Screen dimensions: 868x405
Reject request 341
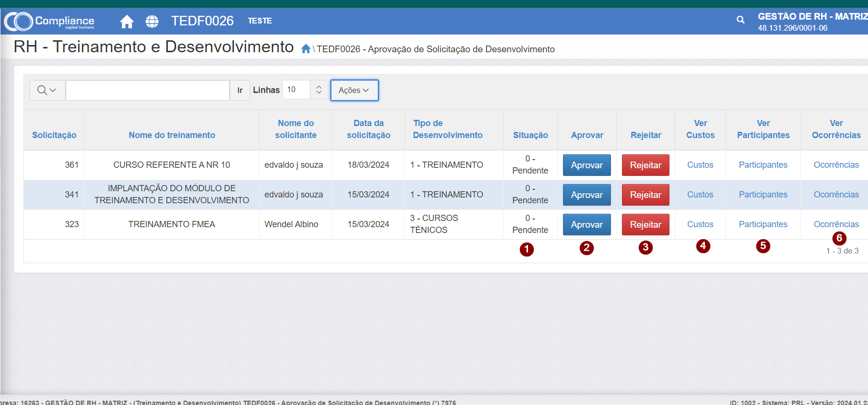point(645,195)
